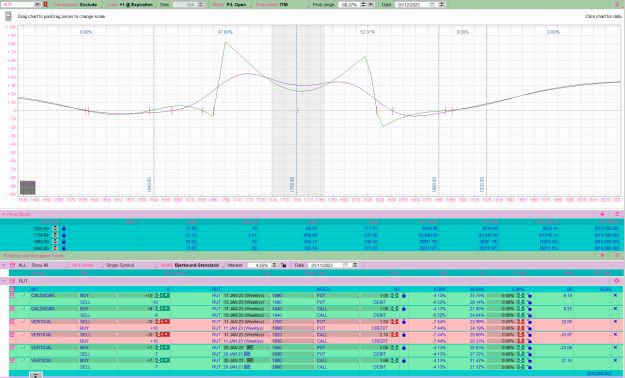625x378 pixels.
Task: Lock volatility adjustment of 1680 PUT calendar
Action: (x=529, y=296)
